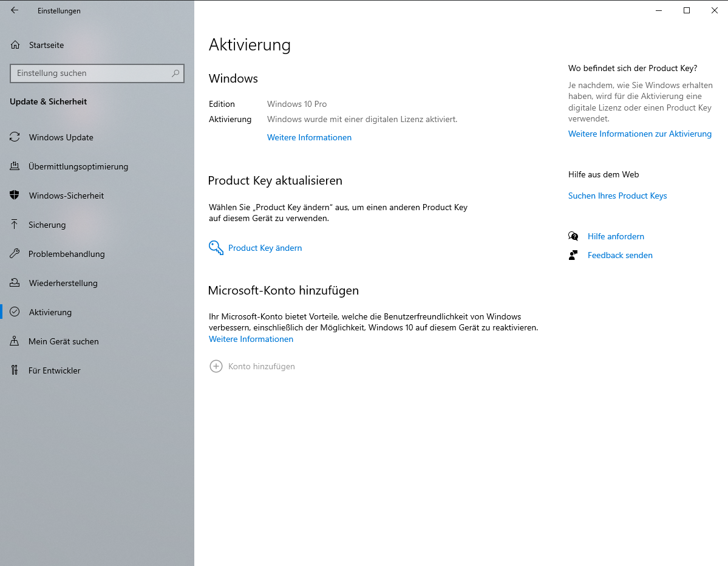Click the plus icon beside Konto hinzufügen

[x=216, y=366]
